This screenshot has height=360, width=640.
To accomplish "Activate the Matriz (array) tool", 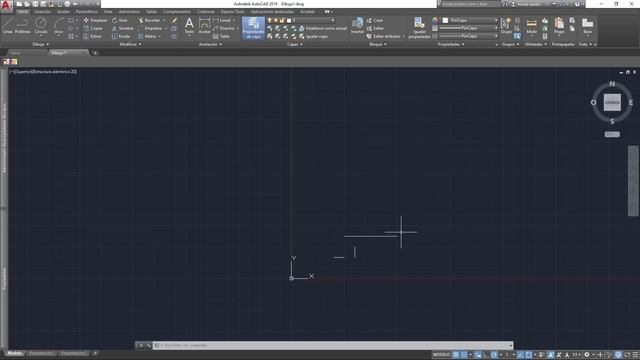I will pos(148,36).
